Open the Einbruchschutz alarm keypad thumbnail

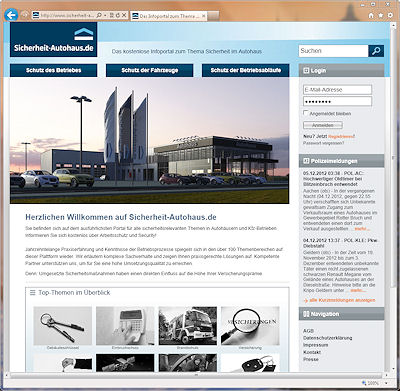coord(125,326)
